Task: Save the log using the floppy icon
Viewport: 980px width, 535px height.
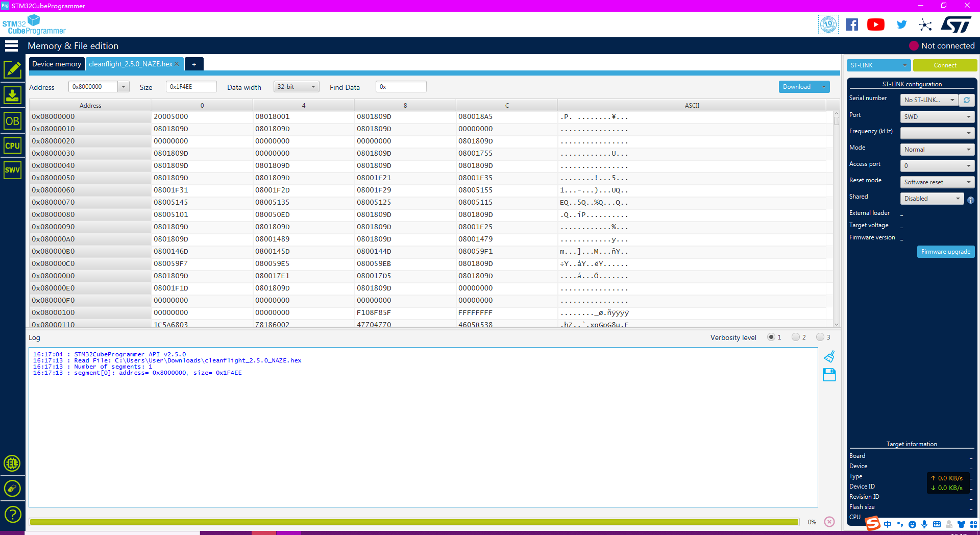Action: (829, 375)
